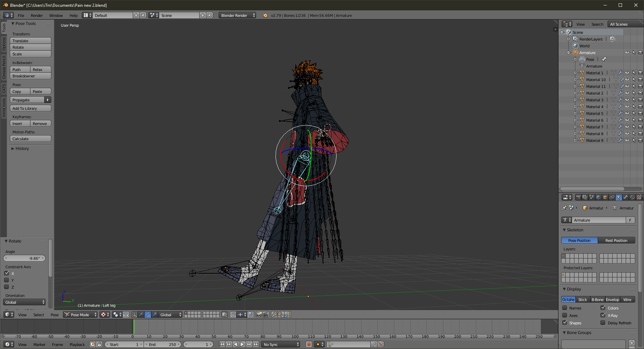Open the Window menu
Image resolution: width=644 pixels, height=349 pixels.
point(56,16)
